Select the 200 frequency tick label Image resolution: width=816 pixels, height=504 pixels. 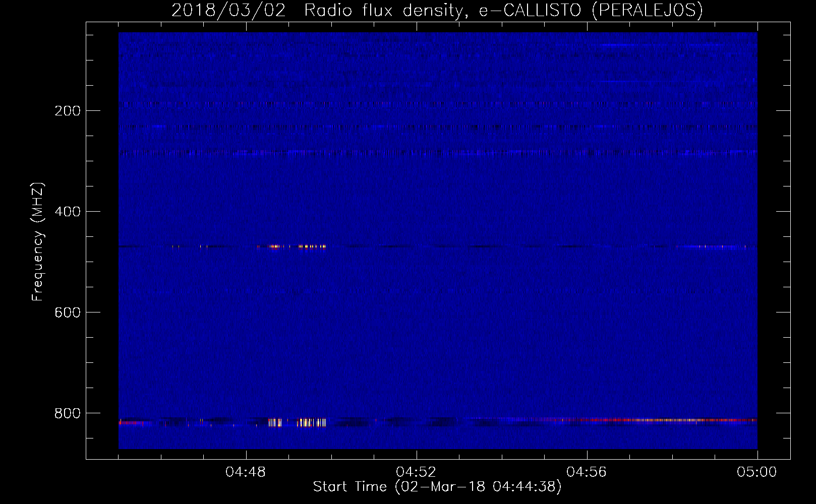[68, 111]
